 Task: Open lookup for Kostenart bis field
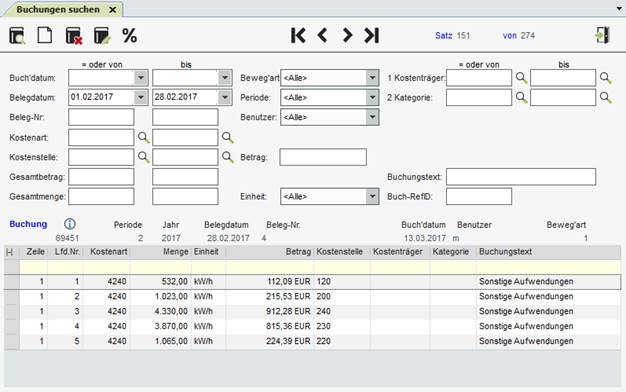(x=228, y=138)
